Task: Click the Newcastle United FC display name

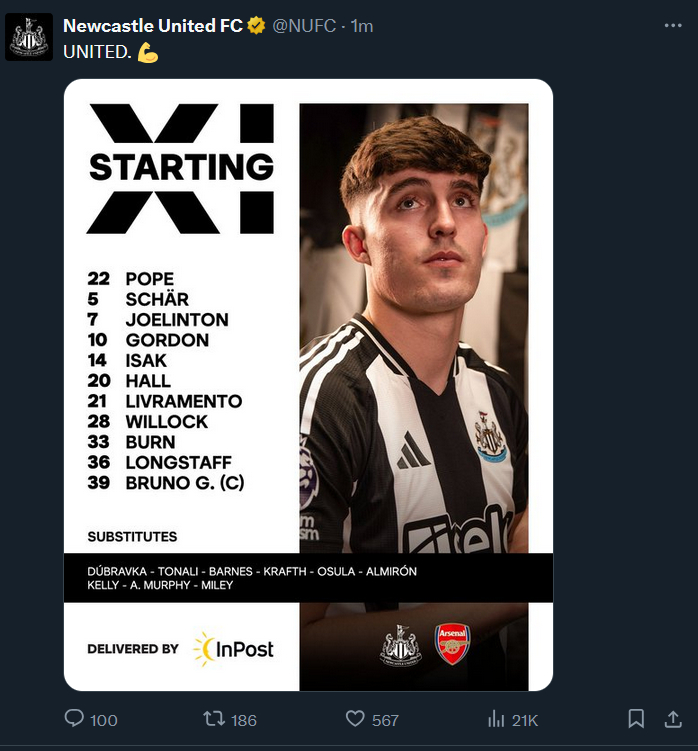Action: [152, 26]
